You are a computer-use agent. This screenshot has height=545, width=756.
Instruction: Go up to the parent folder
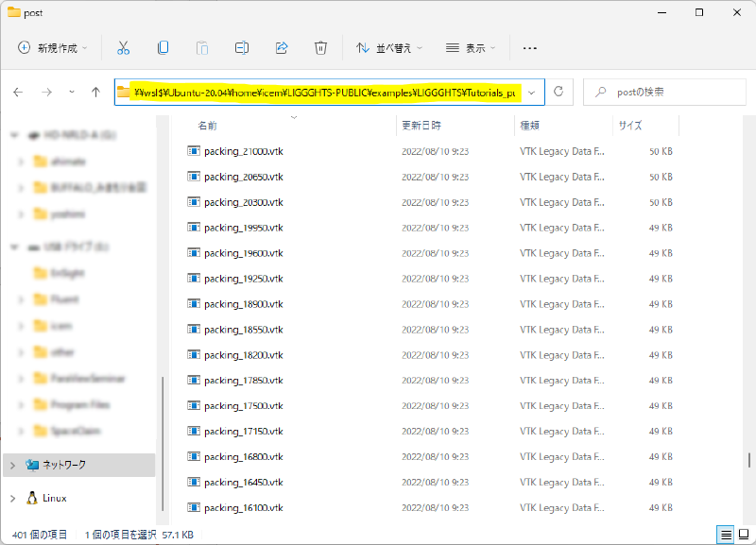point(98,92)
